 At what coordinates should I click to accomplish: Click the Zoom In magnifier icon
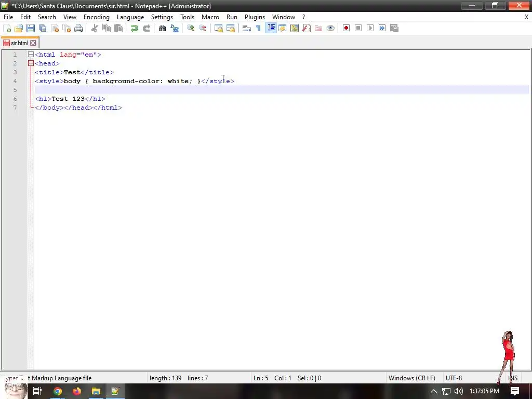coord(190,28)
